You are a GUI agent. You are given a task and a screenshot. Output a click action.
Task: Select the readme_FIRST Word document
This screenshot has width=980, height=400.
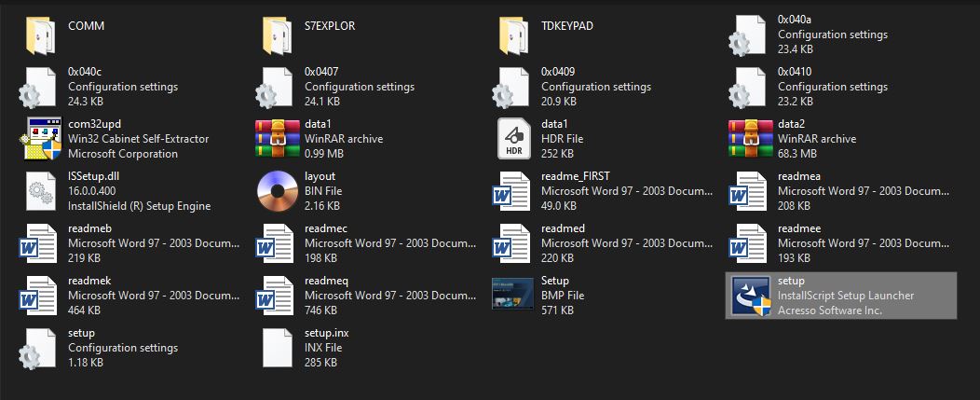512,191
